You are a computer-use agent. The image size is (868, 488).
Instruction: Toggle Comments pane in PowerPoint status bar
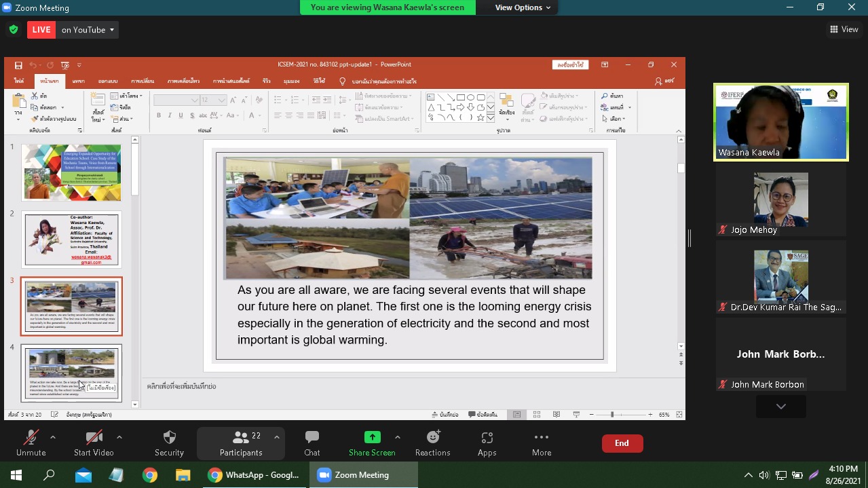click(x=483, y=415)
